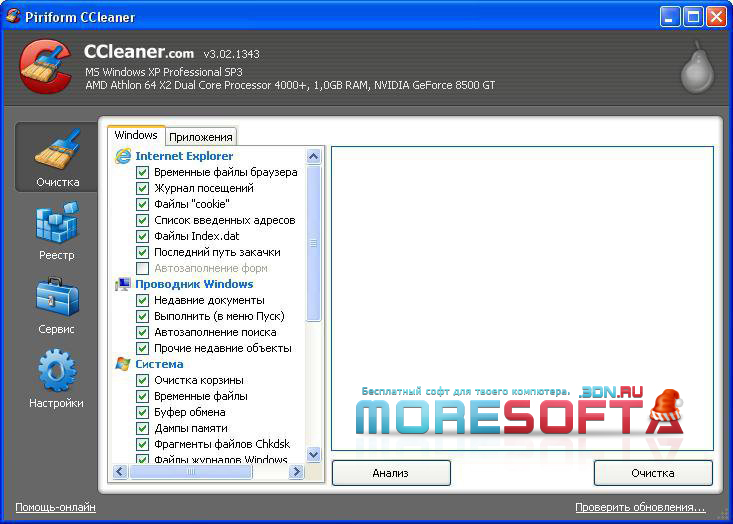Uncheck Недавние документы
This screenshot has width=733, height=524.
click(x=143, y=300)
